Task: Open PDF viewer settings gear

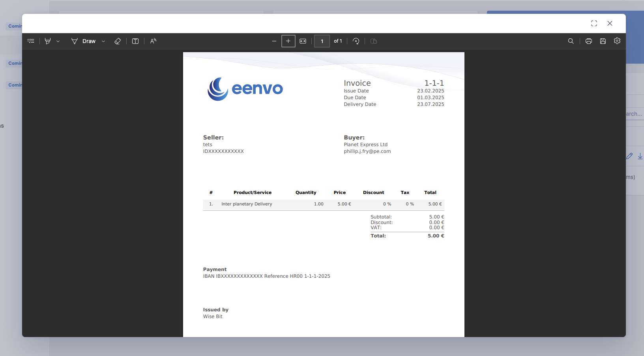Action: (617, 41)
